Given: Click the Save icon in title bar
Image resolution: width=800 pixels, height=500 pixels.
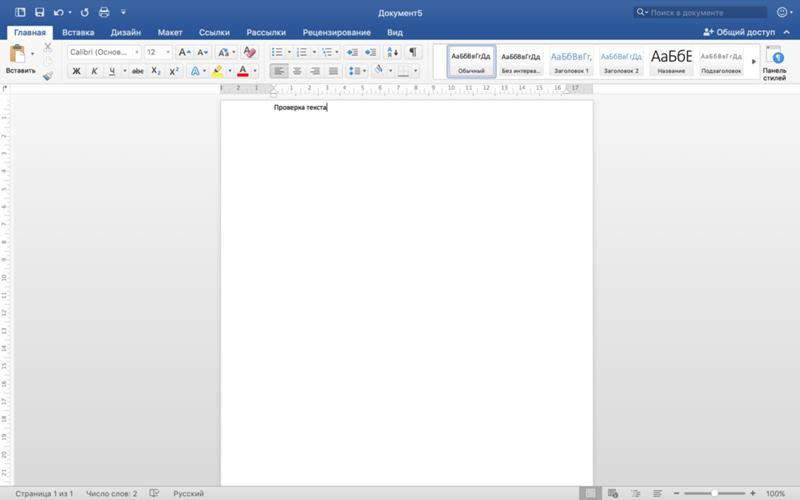Looking at the screenshot, I should coord(39,13).
